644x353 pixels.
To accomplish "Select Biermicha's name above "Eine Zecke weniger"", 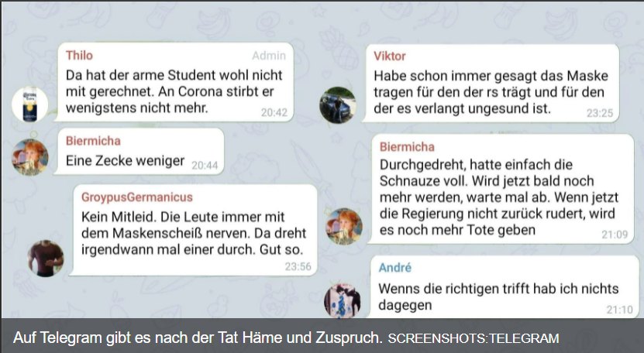I will coord(93,141).
